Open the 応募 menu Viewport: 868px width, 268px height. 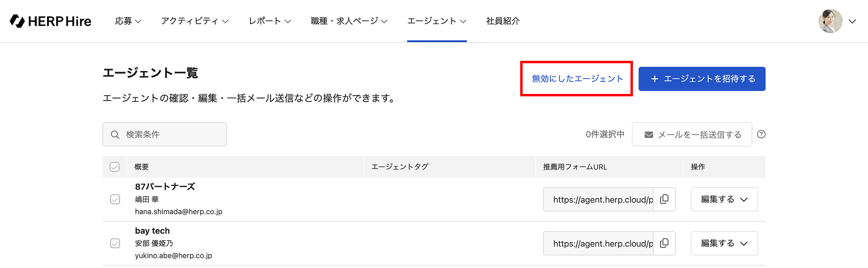point(128,21)
